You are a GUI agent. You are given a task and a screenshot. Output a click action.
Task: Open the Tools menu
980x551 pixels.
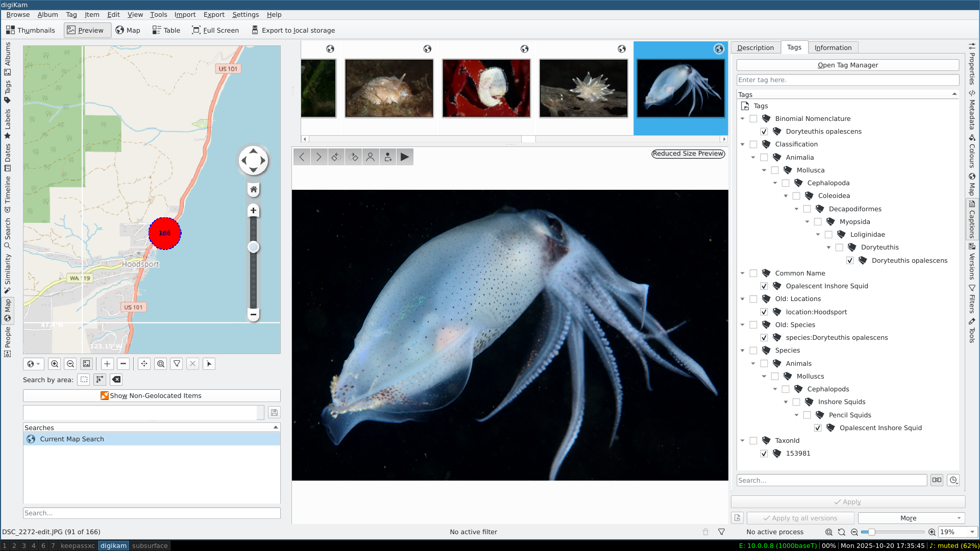[x=158, y=15]
